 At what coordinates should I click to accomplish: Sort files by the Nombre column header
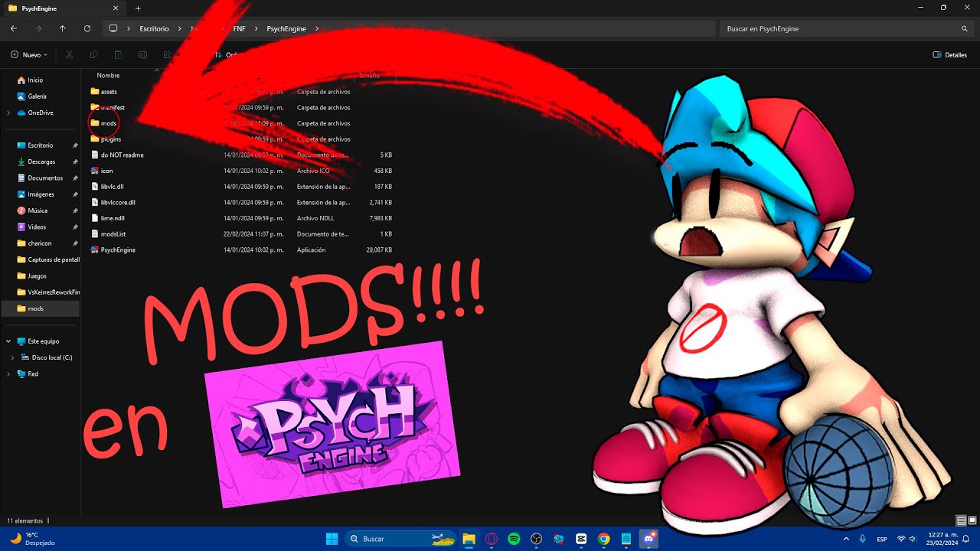108,76
